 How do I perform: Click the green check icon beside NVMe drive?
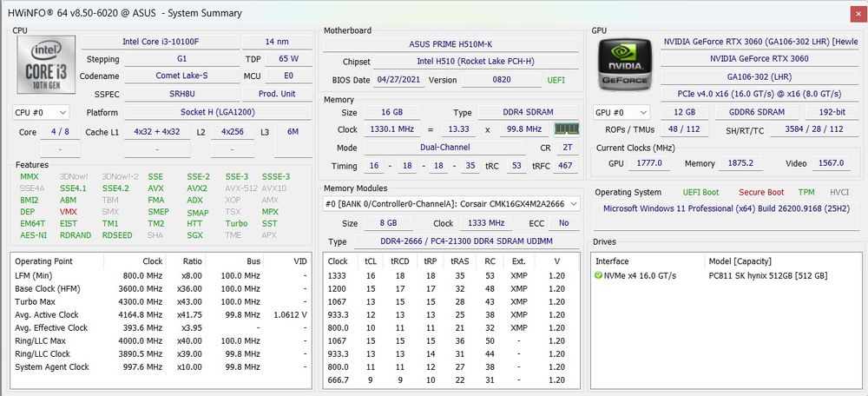coord(598,275)
